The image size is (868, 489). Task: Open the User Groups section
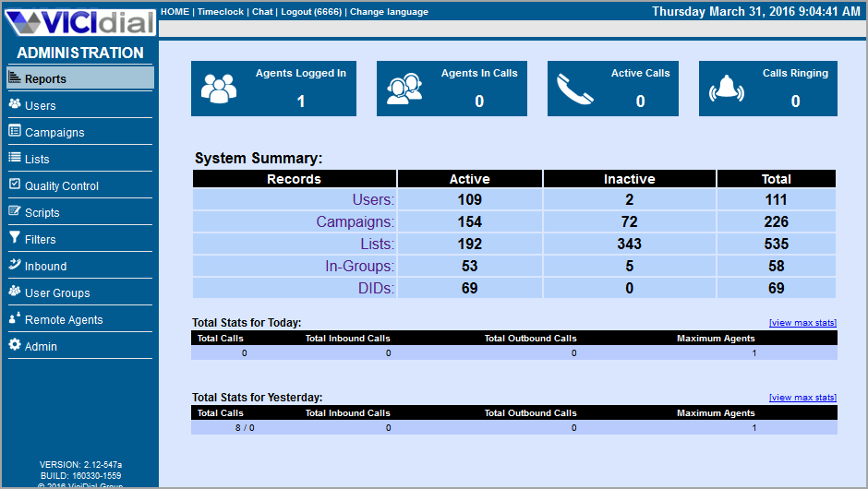tap(57, 293)
